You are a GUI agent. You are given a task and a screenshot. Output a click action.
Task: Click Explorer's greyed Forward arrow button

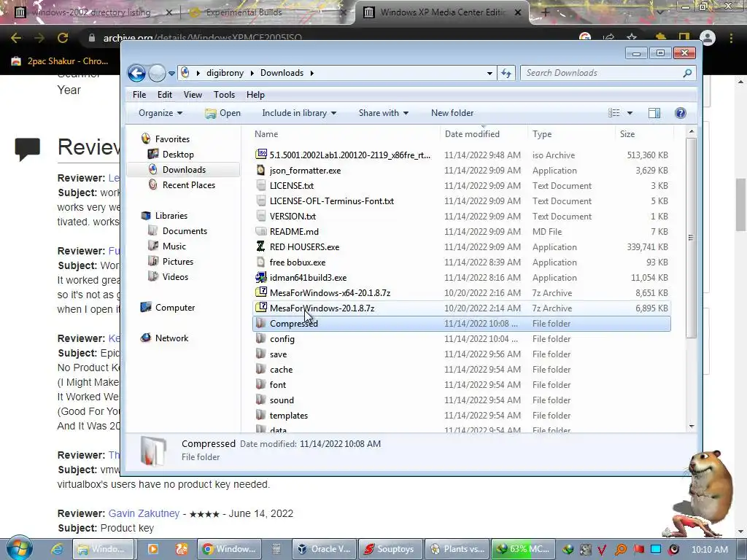(x=157, y=73)
